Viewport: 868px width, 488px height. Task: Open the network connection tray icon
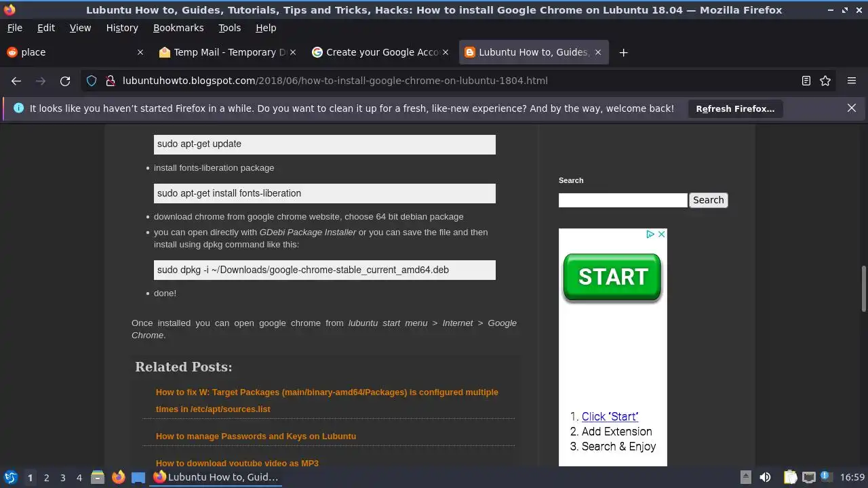click(x=809, y=477)
